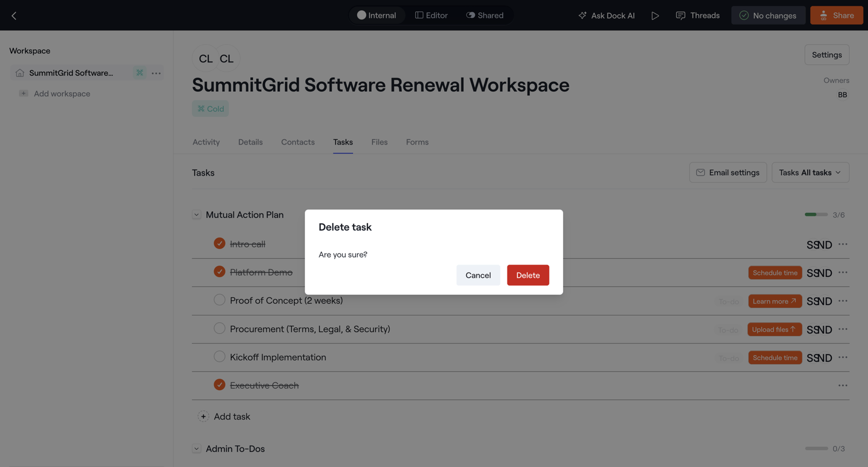Open more options for Proof of Concept task
This screenshot has height=467, width=868.
[x=843, y=301]
